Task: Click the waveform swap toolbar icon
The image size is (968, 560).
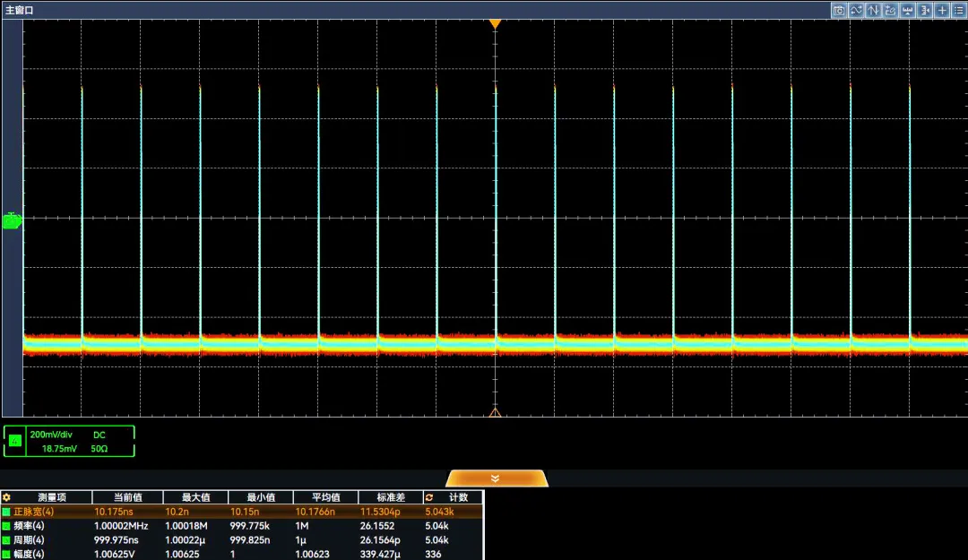Action: pyautogui.click(x=856, y=10)
